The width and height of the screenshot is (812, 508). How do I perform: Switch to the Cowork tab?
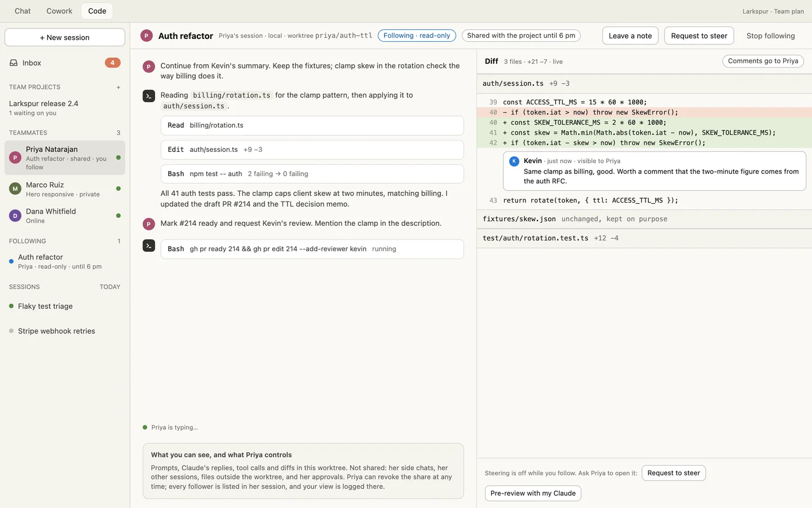point(59,11)
